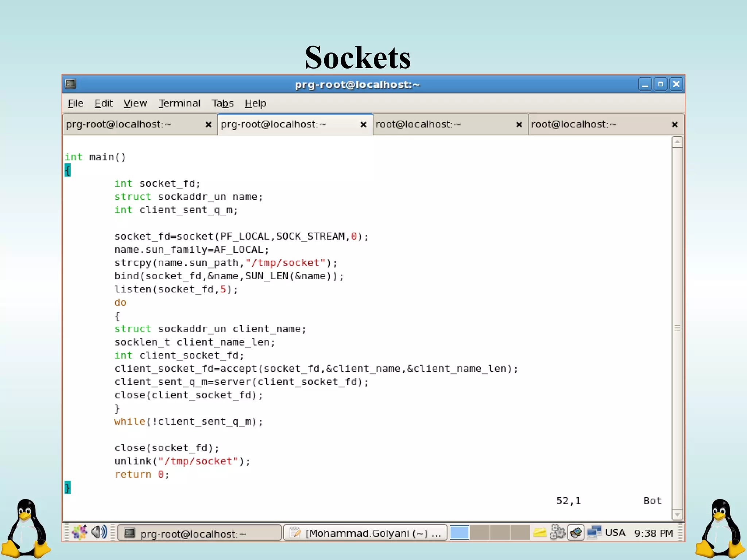Image resolution: width=747 pixels, height=560 pixels.
Task: Click the network monitors tray icon
Action: pyautogui.click(x=594, y=532)
